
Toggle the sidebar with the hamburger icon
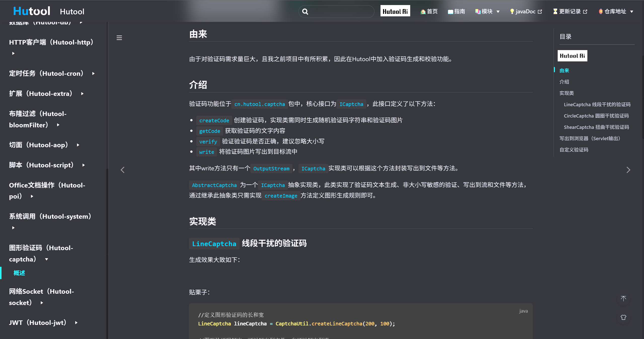(119, 37)
